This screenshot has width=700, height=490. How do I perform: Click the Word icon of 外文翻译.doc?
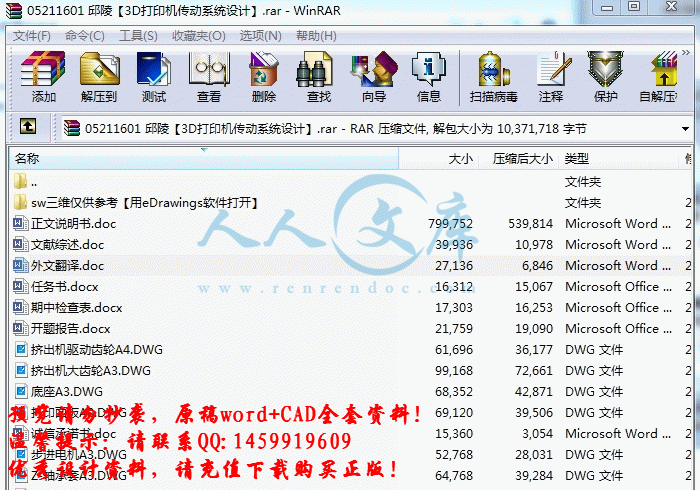point(21,265)
